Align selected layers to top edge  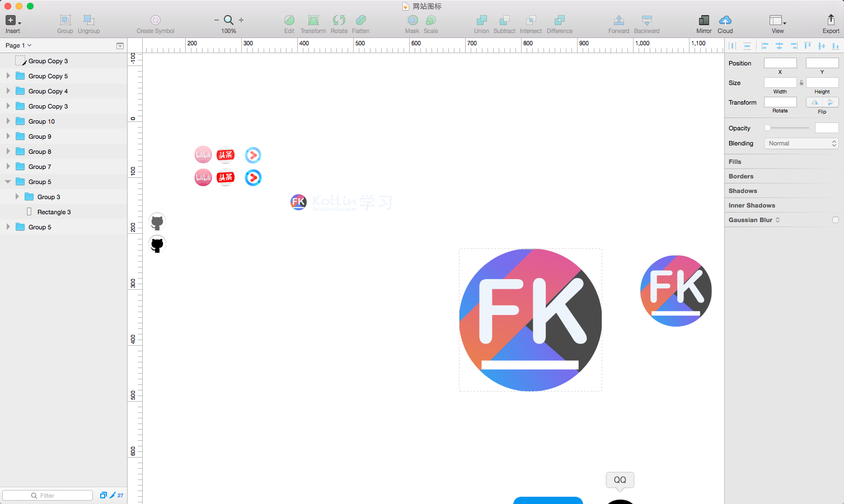[x=807, y=46]
